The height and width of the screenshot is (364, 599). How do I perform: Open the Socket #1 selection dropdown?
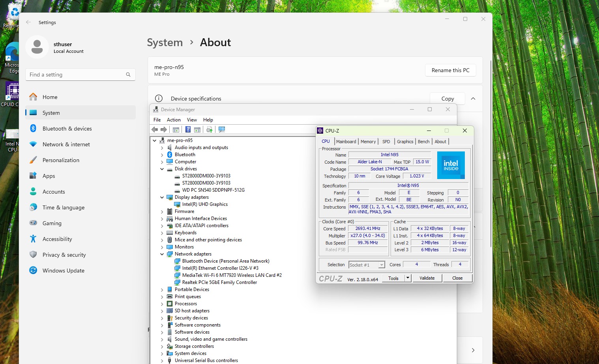click(381, 265)
